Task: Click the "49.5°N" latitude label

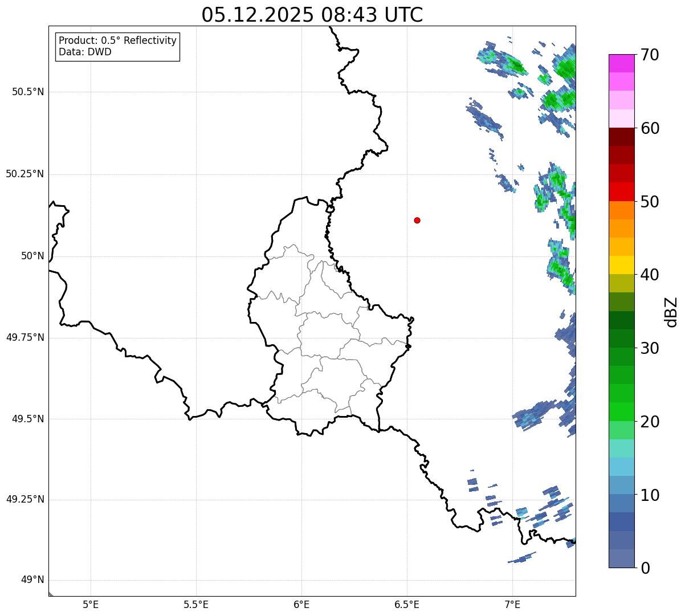Action: [x=28, y=419]
